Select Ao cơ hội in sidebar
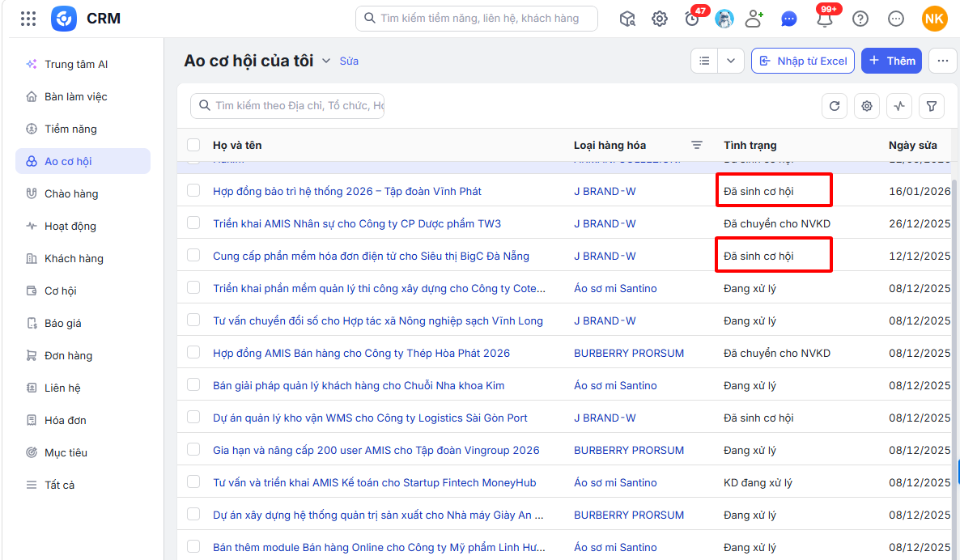Screen dimensions: 960x560 (83, 161)
